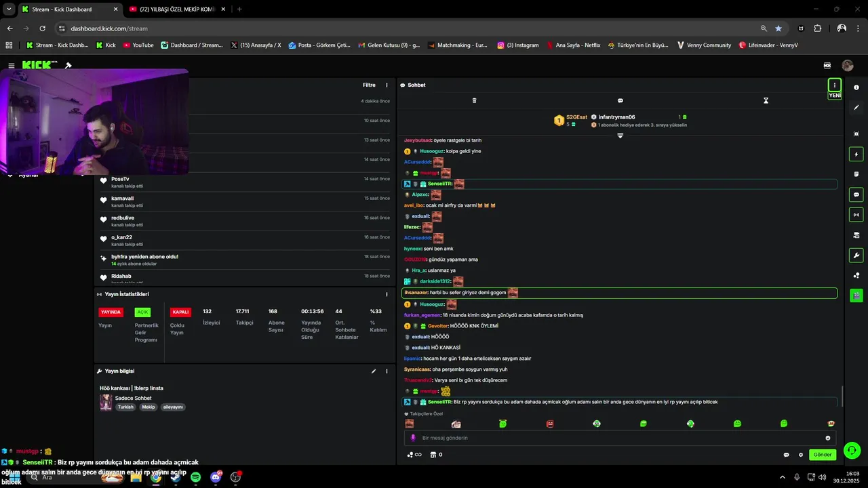Focus the Bir mesaj gönderin input
Viewport: 868px width, 488px height.
point(620,438)
